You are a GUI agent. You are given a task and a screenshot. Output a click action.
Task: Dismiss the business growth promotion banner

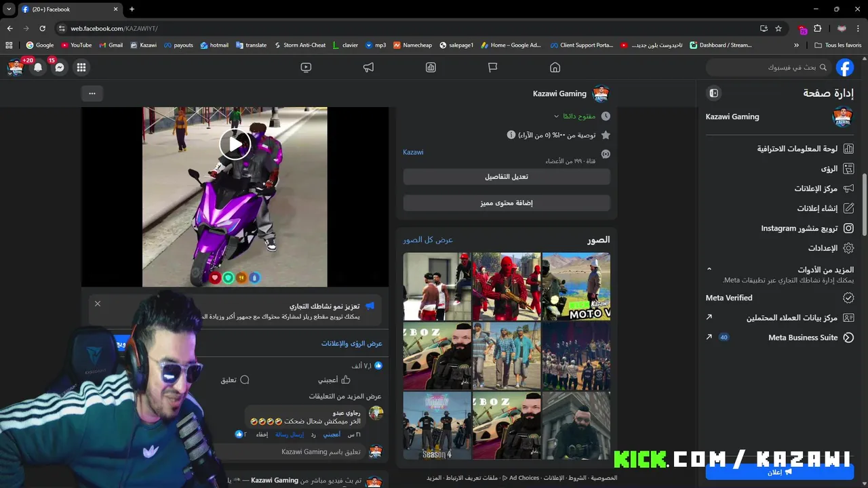point(98,304)
